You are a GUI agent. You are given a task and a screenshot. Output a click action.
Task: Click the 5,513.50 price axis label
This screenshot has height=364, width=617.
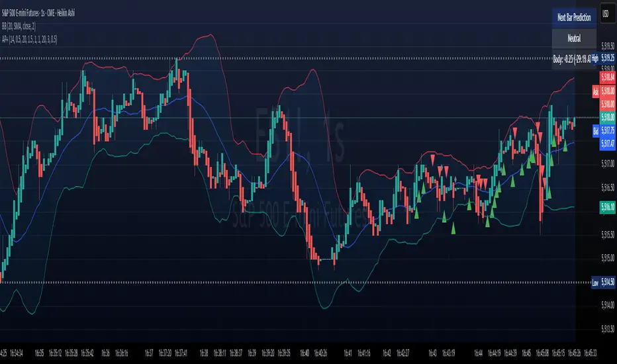[x=608, y=329]
